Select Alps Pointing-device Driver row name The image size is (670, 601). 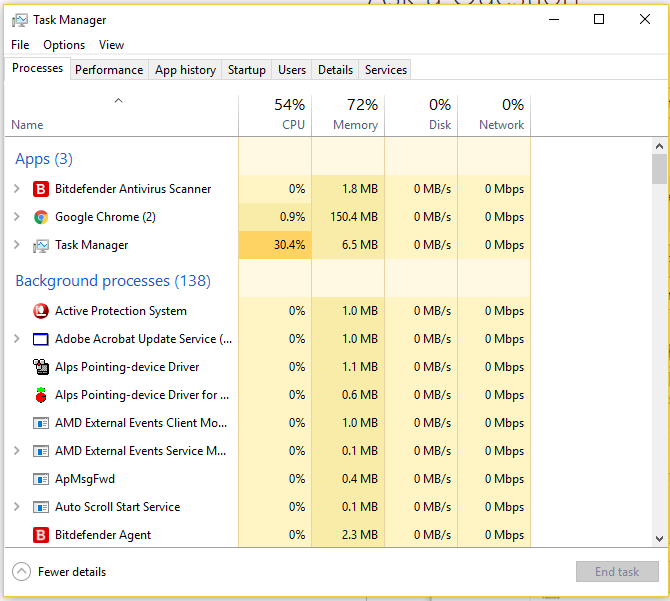(127, 367)
